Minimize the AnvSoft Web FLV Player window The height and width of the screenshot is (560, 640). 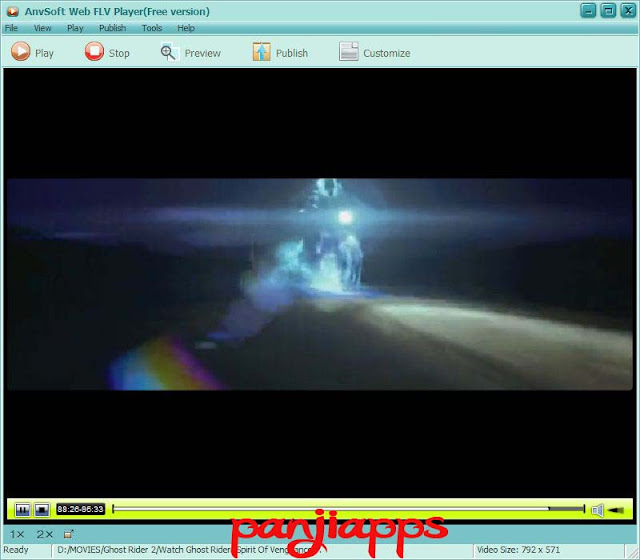pyautogui.click(x=588, y=11)
